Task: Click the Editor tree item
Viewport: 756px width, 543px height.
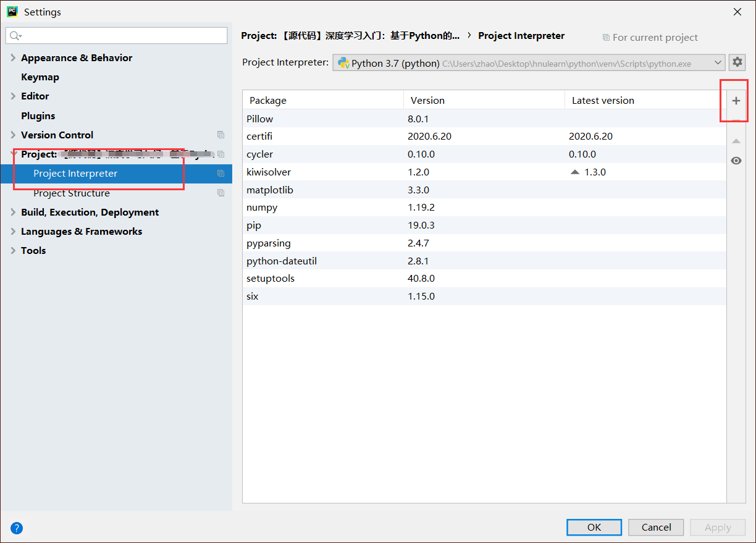Action: point(35,96)
